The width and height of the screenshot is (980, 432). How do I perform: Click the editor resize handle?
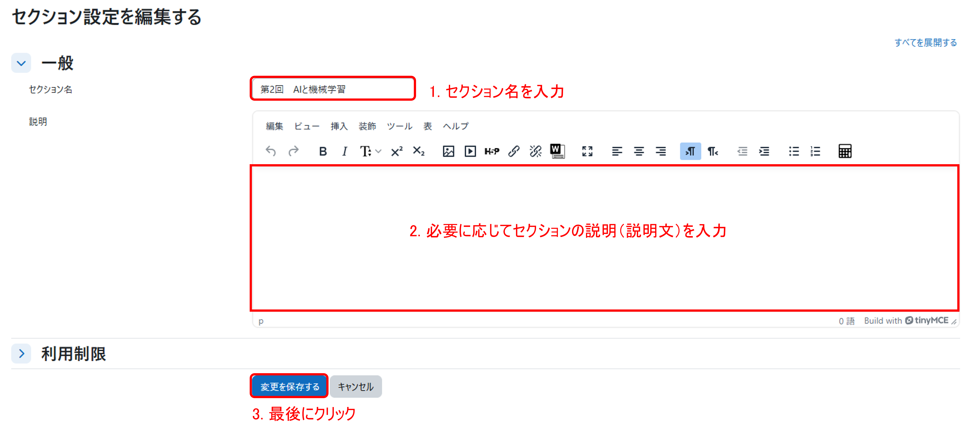click(954, 322)
